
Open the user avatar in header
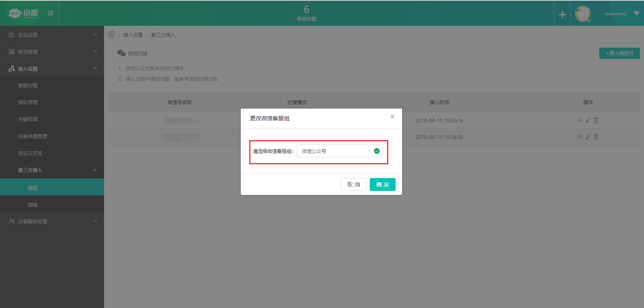point(583,14)
